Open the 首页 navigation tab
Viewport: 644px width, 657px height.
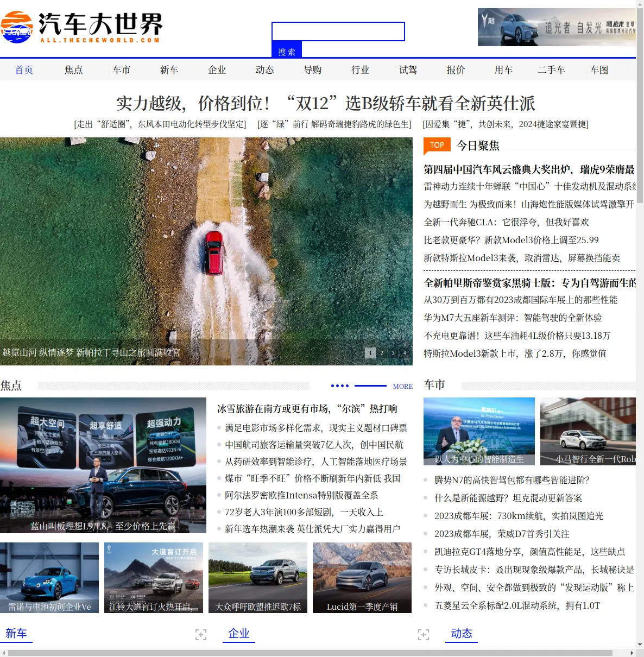(24, 70)
